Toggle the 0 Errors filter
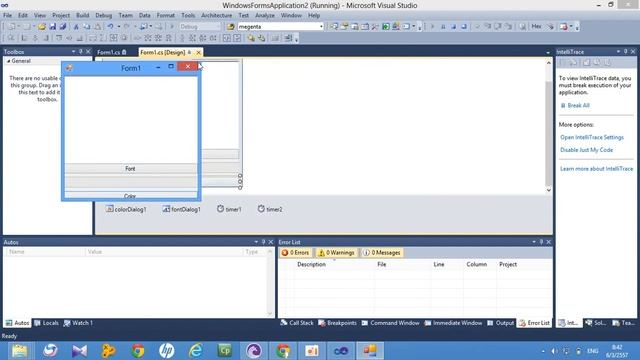640x360 pixels. pyautogui.click(x=295, y=253)
